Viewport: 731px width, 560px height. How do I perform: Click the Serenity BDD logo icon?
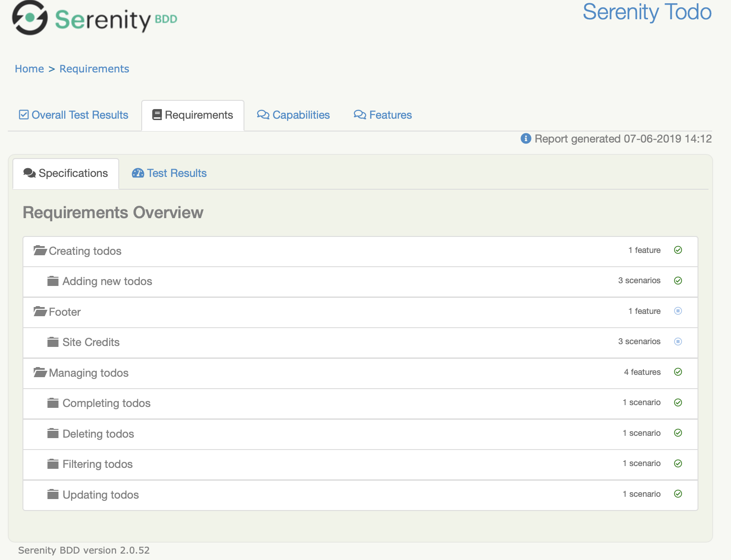point(30,17)
